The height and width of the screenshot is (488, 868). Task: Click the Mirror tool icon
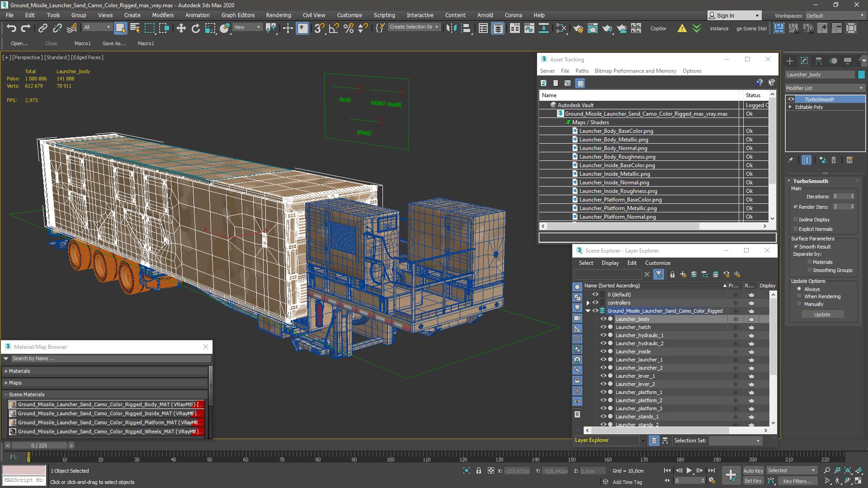click(451, 28)
